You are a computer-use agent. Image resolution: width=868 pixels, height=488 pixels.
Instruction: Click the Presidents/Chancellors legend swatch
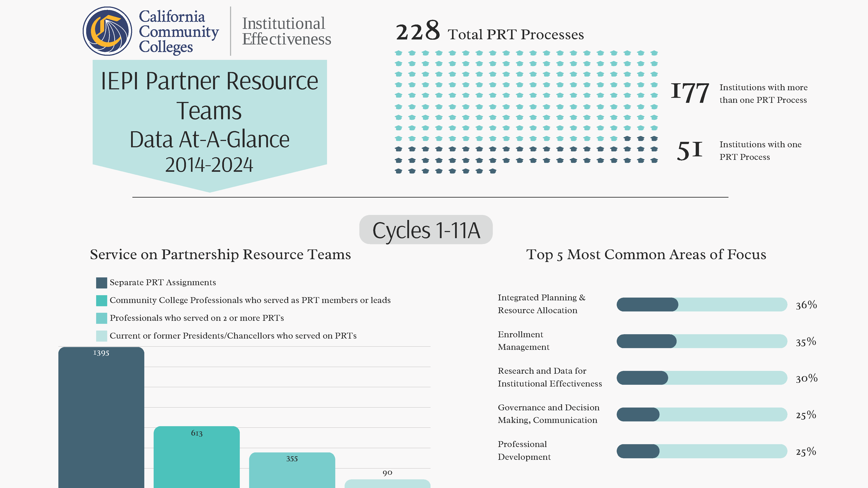point(101,336)
